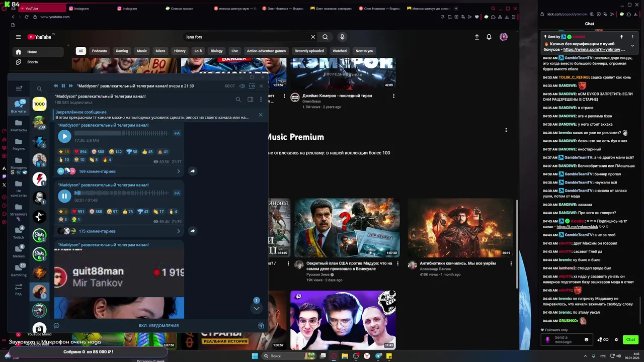Open Секретный план США video title
The height and width of the screenshot is (362, 644).
tap(349, 266)
